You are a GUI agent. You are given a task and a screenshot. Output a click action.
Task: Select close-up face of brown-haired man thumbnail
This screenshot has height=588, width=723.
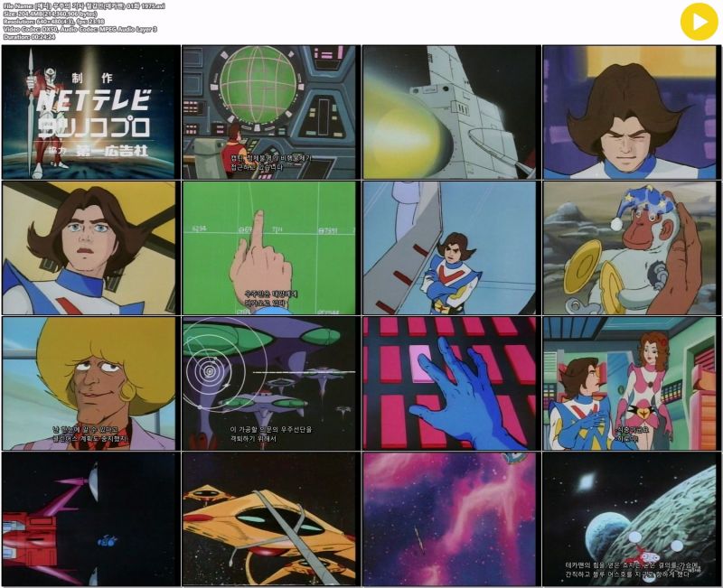(x=90, y=247)
